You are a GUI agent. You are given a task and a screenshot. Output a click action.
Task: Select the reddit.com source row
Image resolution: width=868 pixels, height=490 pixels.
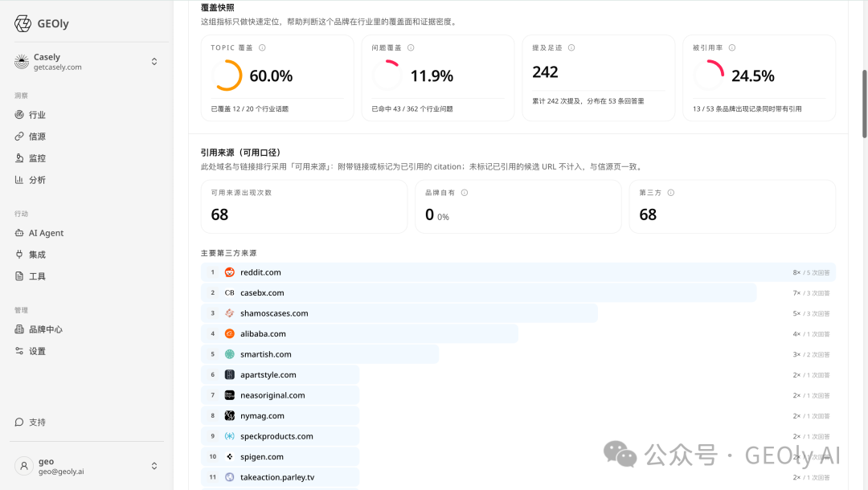pyautogui.click(x=518, y=272)
